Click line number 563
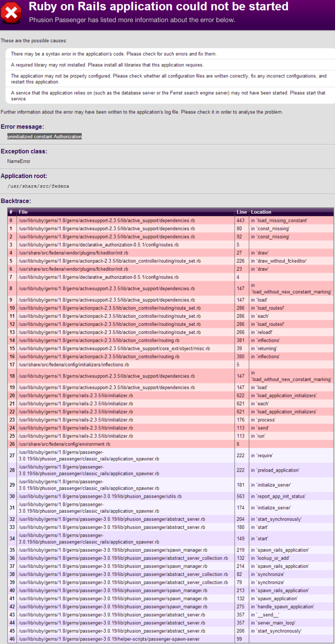 [241, 496]
